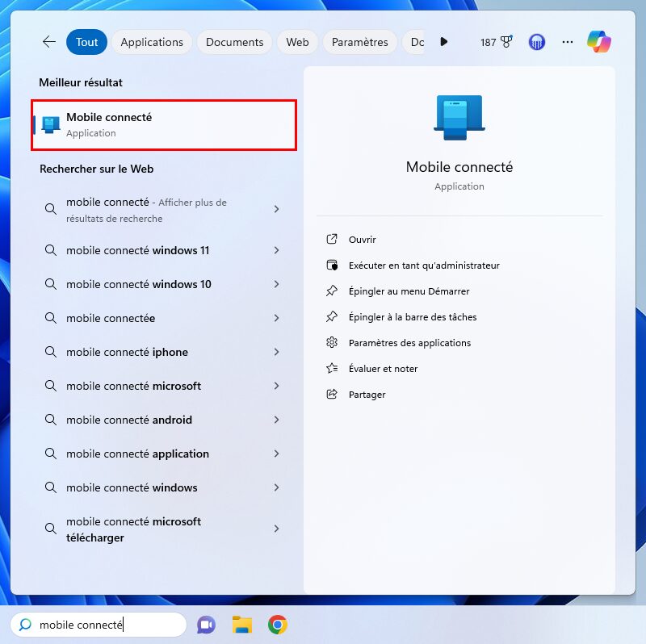Expand chevron for 'mobile connecté windows 10'

pos(276,284)
